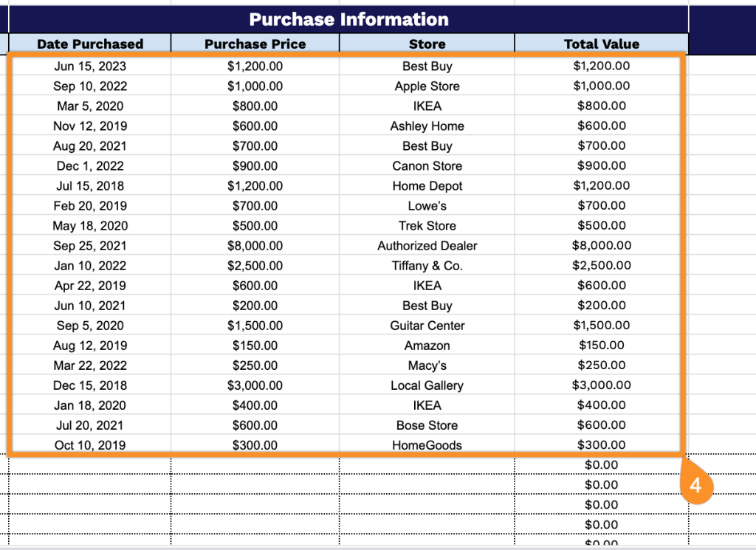
Task: Click the HomeGoods store cell
Action: [x=427, y=445]
